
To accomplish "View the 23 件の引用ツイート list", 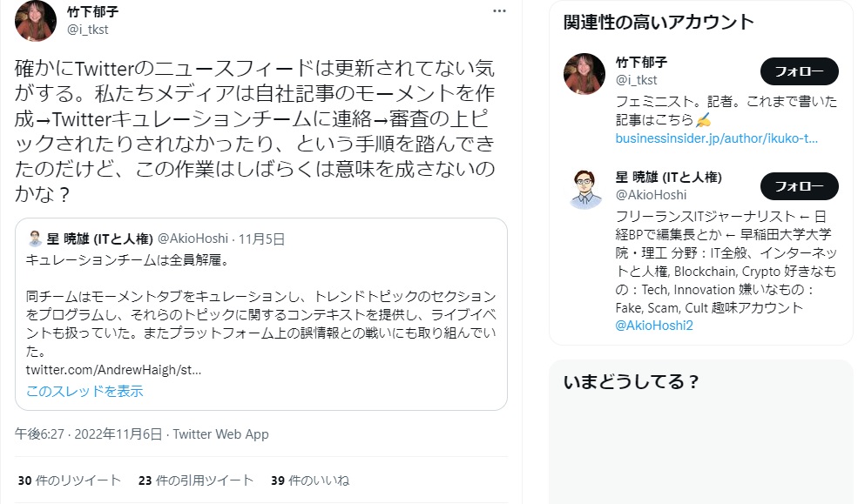I will pyautogui.click(x=196, y=480).
